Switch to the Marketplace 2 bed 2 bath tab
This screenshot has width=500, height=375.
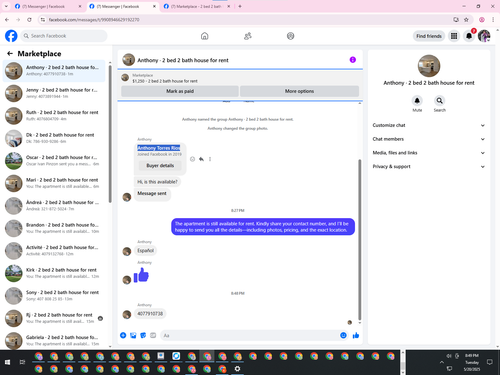(197, 6)
